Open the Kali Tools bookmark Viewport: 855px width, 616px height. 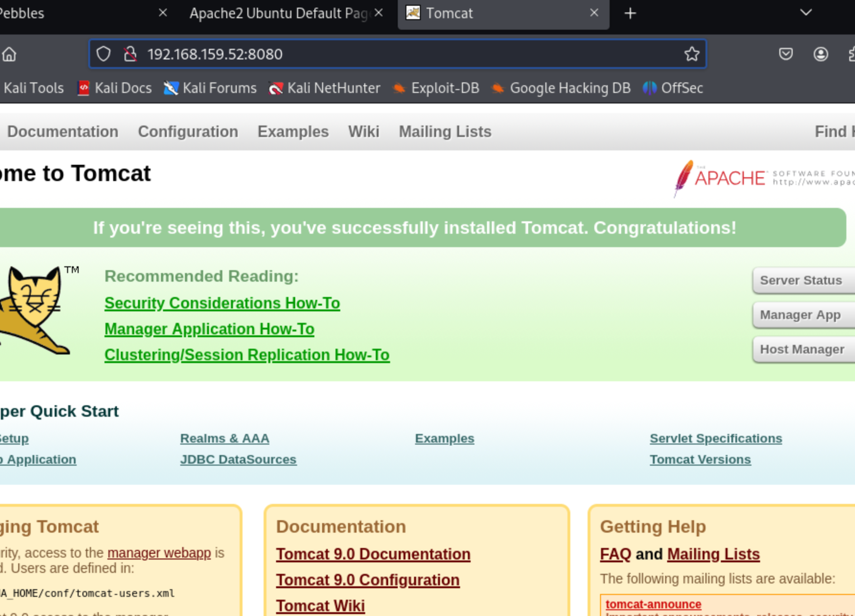(33, 88)
